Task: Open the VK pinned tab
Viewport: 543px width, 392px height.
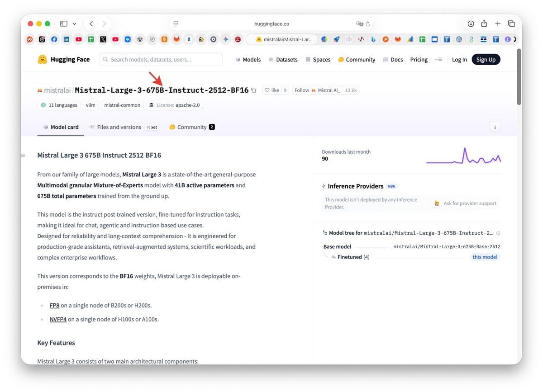Action: pos(128,39)
